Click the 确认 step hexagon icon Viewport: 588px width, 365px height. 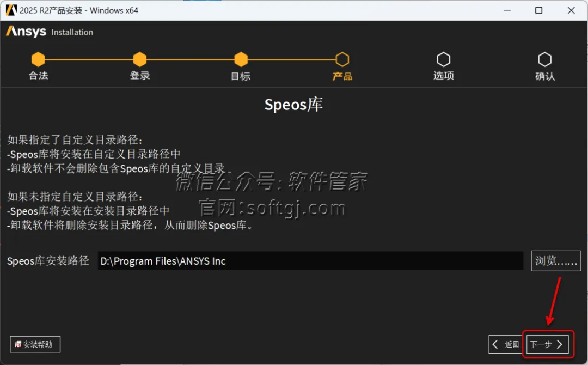[544, 59]
